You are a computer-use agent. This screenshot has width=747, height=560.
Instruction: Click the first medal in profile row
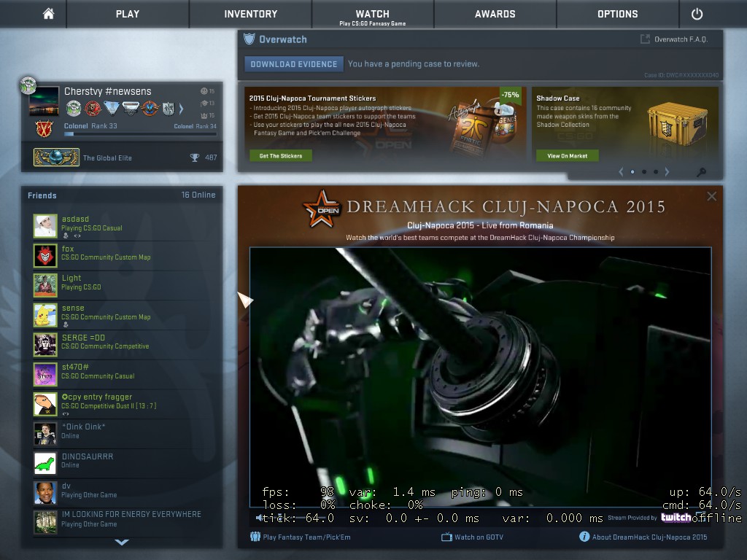tap(74, 109)
